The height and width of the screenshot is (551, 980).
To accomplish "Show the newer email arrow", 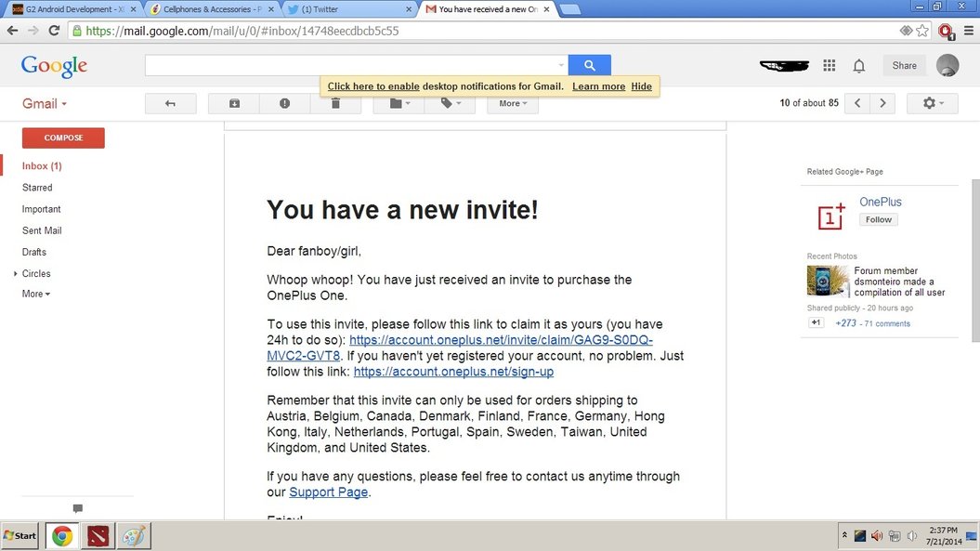I will tap(858, 103).
